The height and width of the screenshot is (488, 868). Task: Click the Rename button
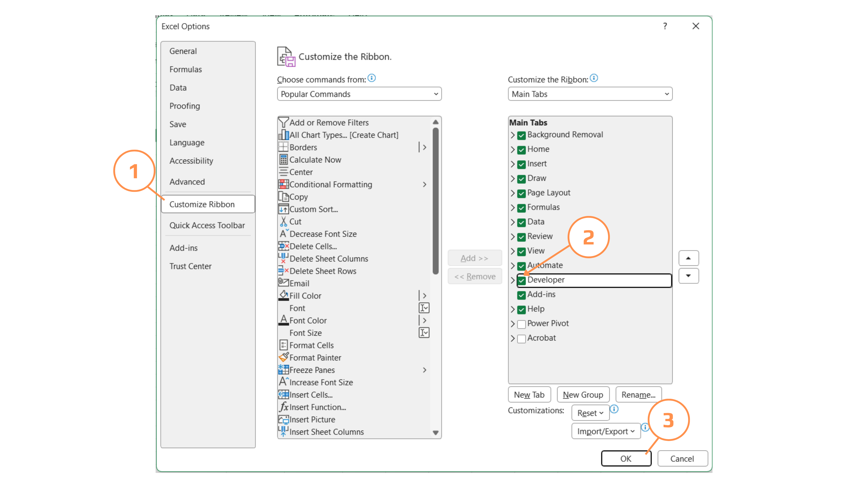(x=639, y=394)
